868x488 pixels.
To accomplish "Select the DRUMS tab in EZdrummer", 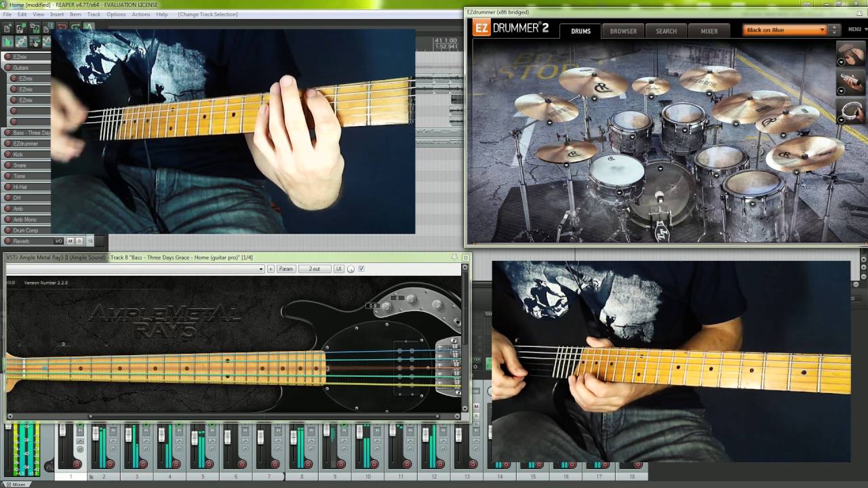I will (580, 31).
